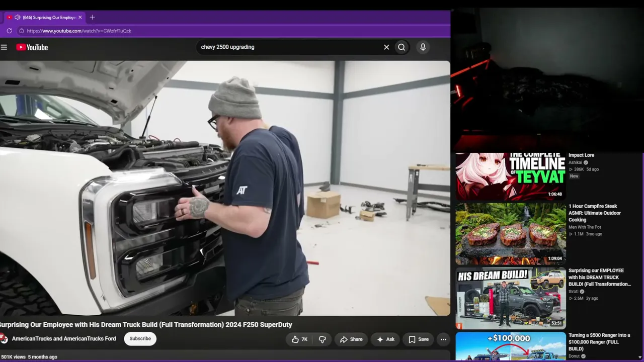The height and width of the screenshot is (362, 644).
Task: Open the YouTube hamburger guide menu
Action: point(4,47)
